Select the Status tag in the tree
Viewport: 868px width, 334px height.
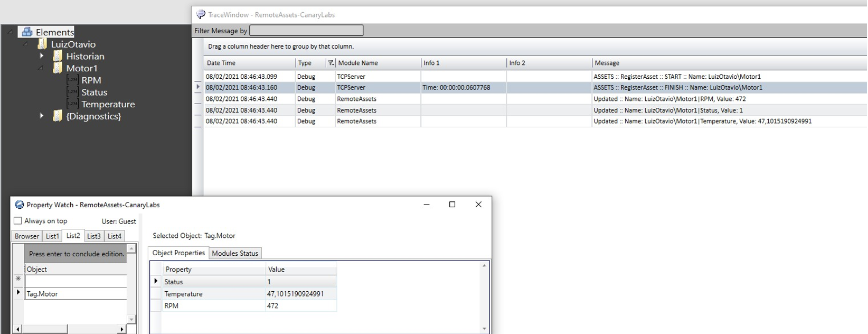pyautogui.click(x=95, y=92)
